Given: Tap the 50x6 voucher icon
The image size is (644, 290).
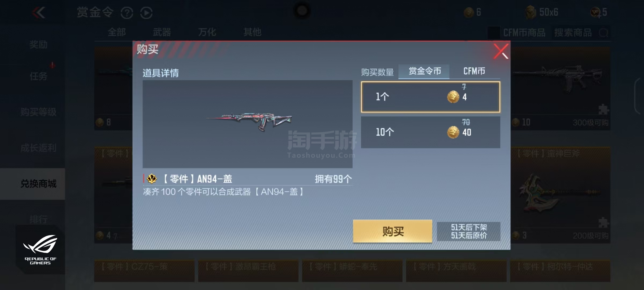Looking at the screenshot, I should click(530, 12).
